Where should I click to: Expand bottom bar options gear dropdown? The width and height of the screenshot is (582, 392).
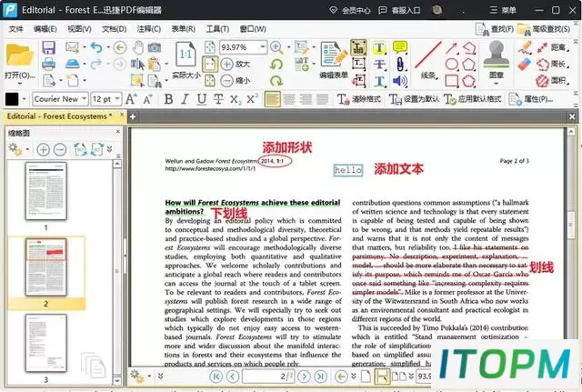point(149,376)
